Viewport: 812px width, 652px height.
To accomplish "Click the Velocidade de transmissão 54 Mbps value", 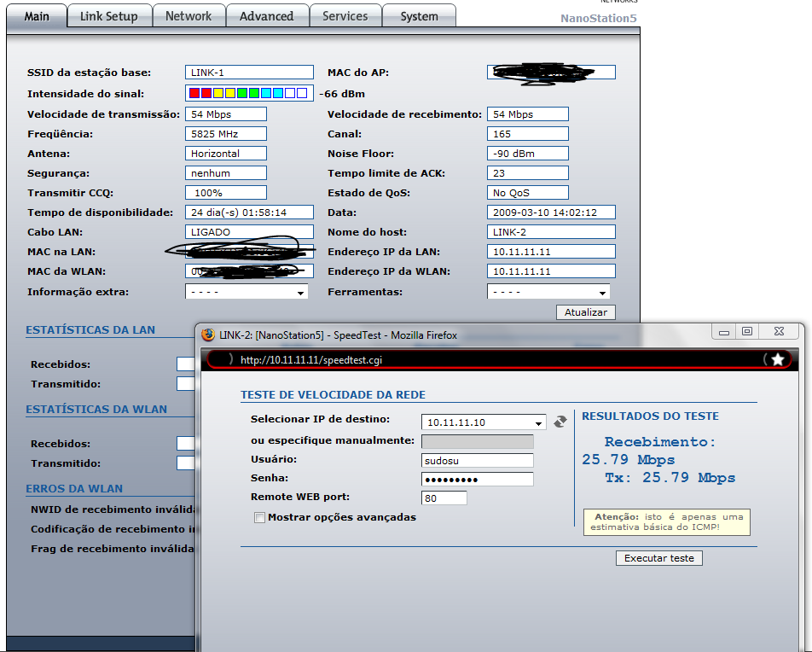I will (x=226, y=114).
